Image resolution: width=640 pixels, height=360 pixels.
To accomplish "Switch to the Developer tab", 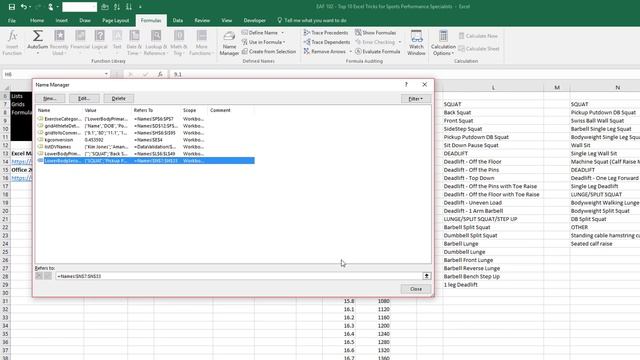I will (x=254, y=20).
